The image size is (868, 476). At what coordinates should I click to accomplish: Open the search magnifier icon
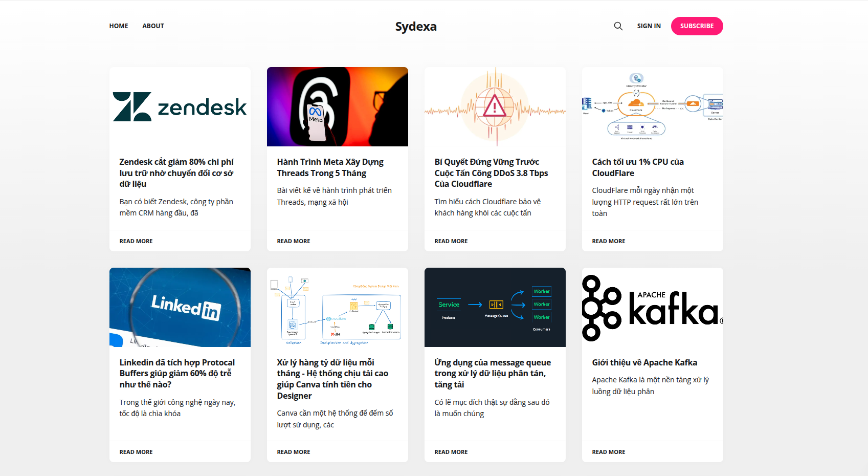(x=618, y=26)
